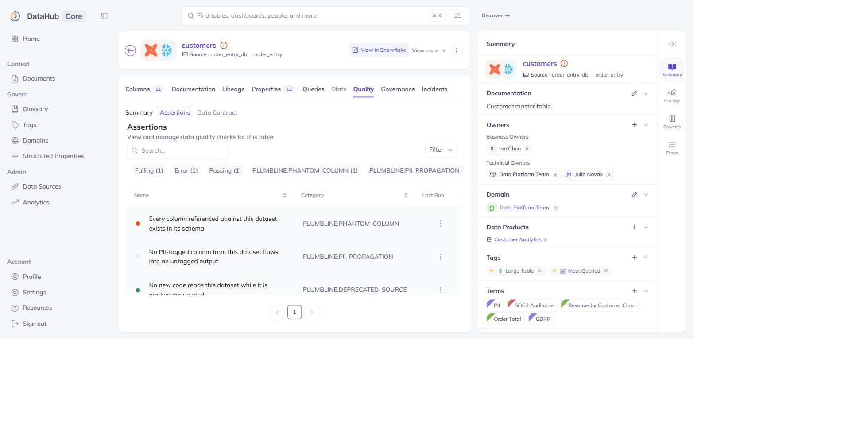Edit the Documentation with pencil icon
The image size is (868, 424).
pos(635,93)
